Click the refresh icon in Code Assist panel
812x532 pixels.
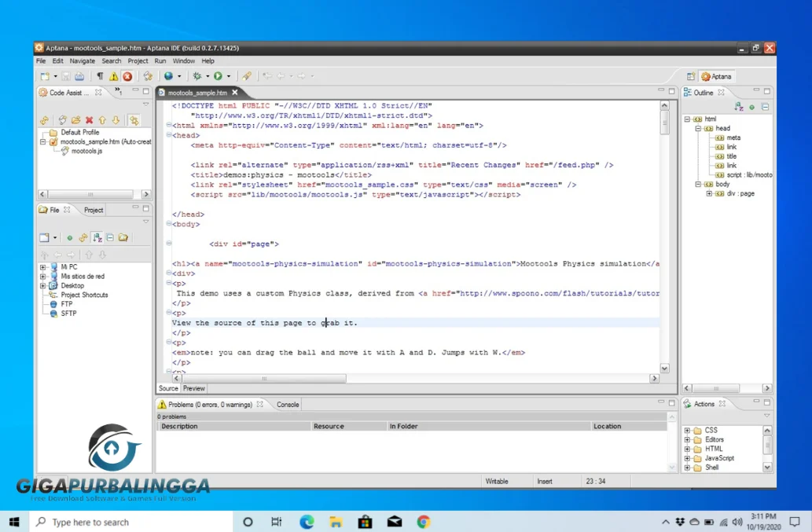45,120
